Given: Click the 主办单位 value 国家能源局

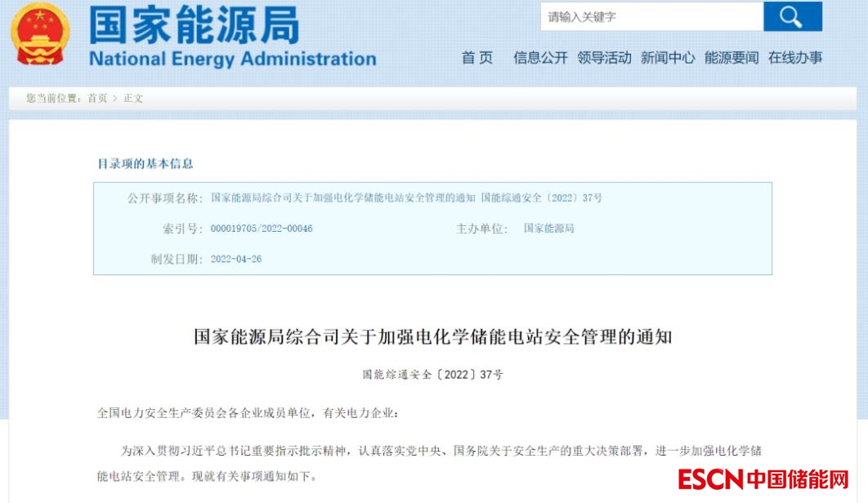Looking at the screenshot, I should pyautogui.click(x=548, y=229).
